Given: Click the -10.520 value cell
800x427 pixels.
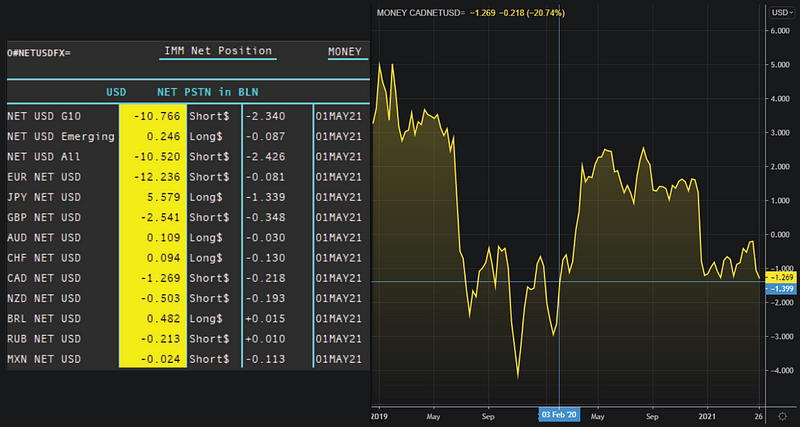Looking at the screenshot, I should click(x=158, y=157).
